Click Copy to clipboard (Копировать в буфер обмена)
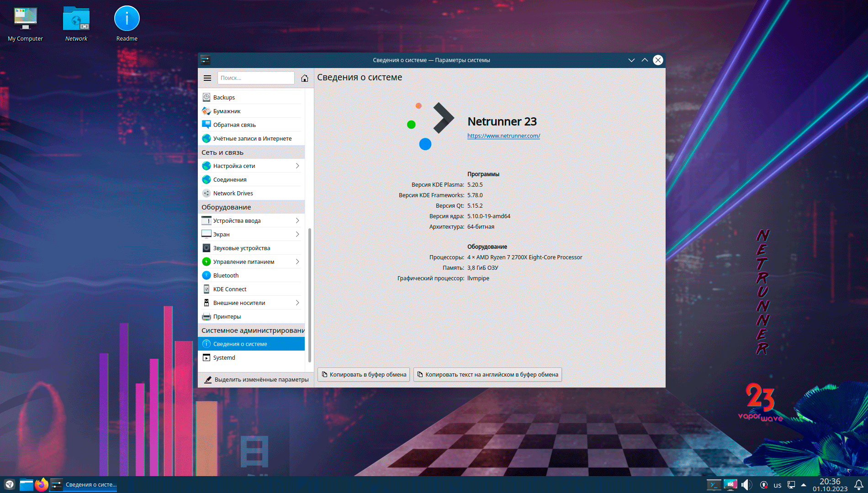868x493 pixels. point(364,374)
